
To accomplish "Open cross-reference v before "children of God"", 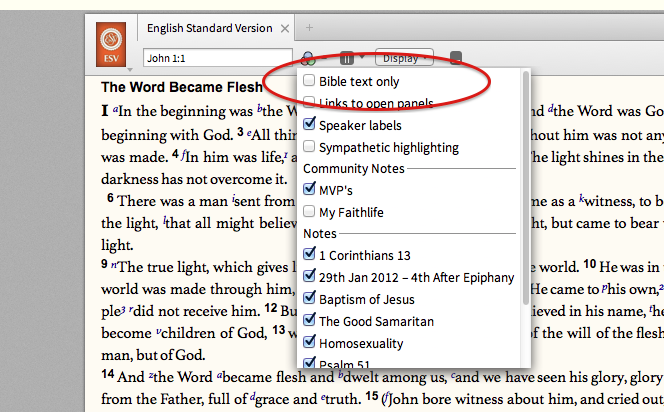I will click(x=158, y=331).
